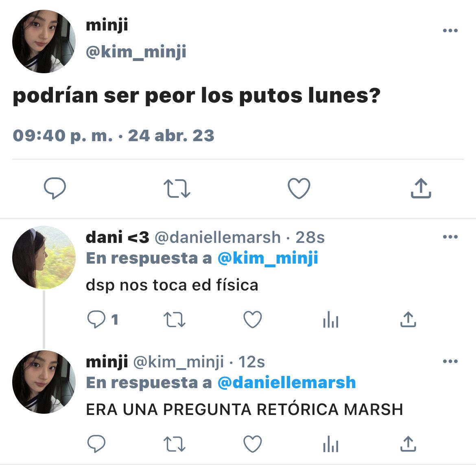The image size is (476, 465).
Task: Reply to the 'PREGUNTA RETÓRICA' tweet
Action: (x=96, y=444)
